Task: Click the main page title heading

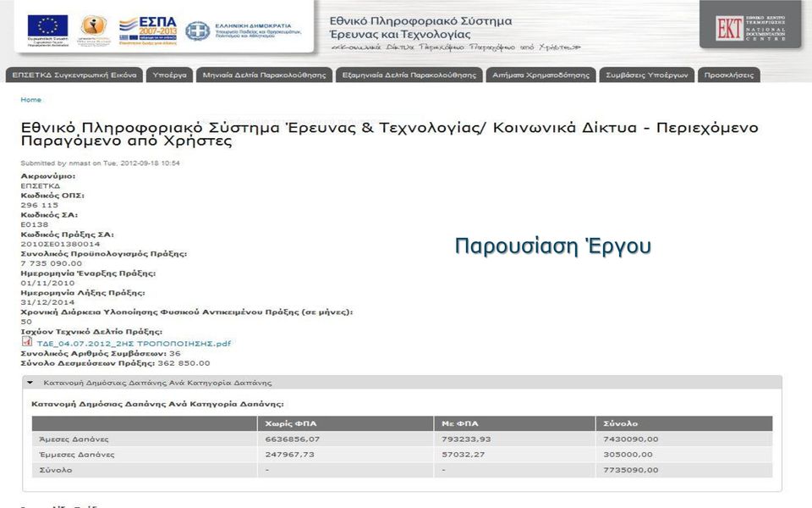Action: click(389, 135)
